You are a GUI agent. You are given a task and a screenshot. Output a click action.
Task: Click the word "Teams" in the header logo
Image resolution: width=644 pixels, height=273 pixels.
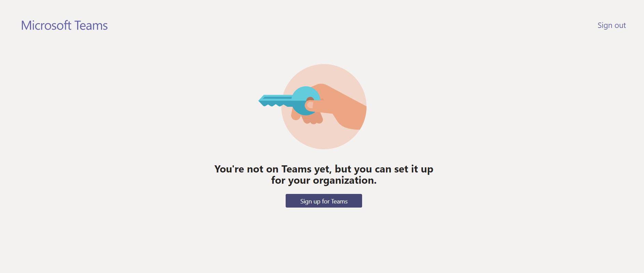click(x=91, y=26)
